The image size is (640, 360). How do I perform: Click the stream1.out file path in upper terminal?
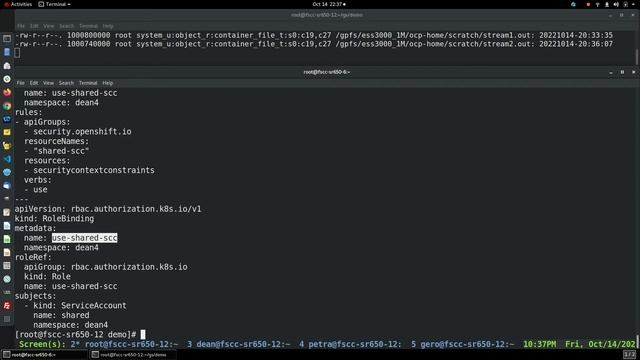click(435, 36)
